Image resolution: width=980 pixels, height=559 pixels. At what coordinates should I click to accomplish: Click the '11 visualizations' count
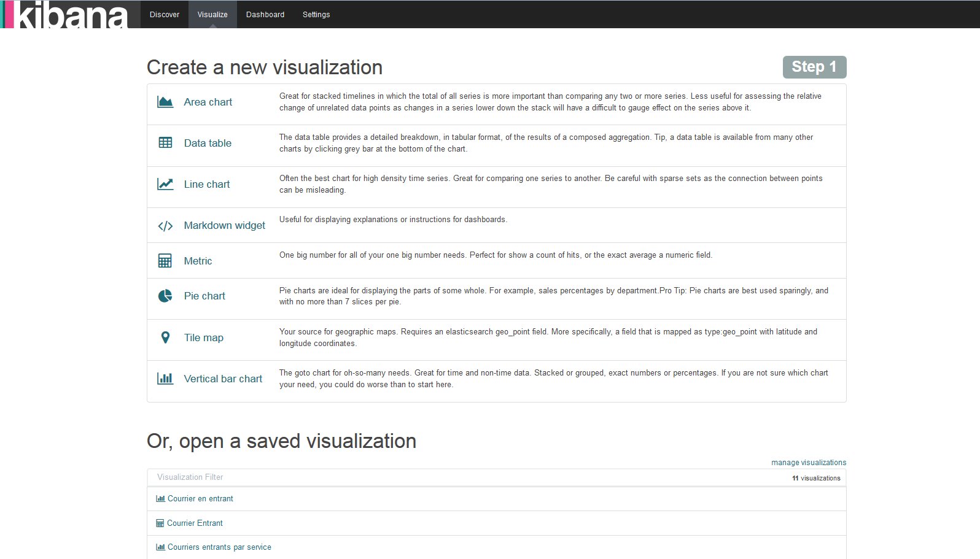pyautogui.click(x=816, y=478)
